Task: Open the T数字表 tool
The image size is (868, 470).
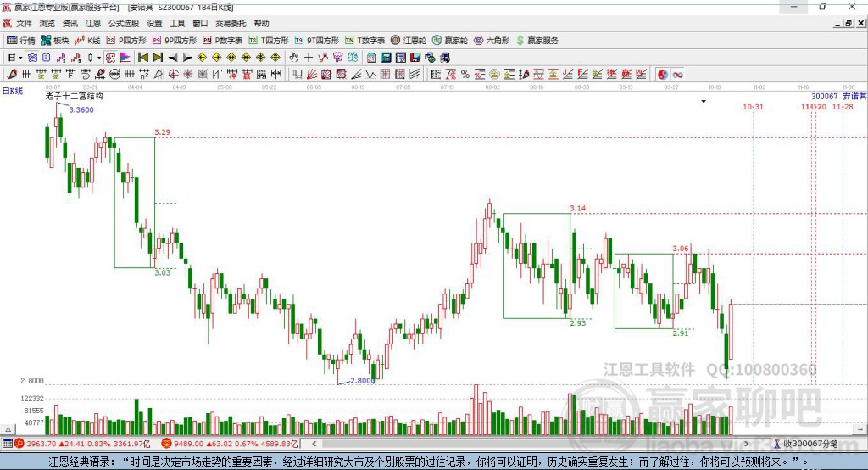Action: 364,41
